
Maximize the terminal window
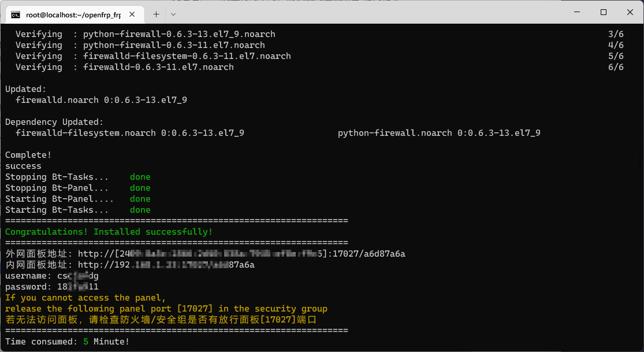(604, 12)
